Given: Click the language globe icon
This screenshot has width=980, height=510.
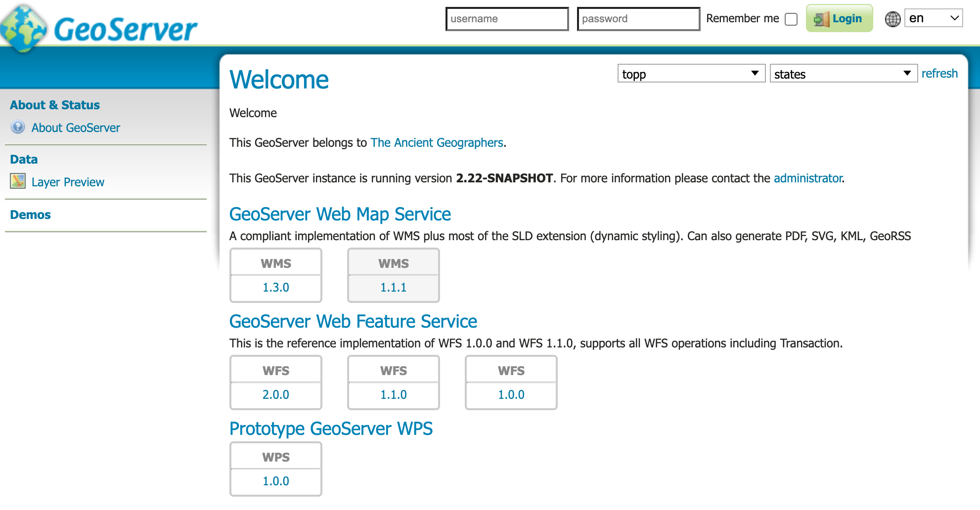Looking at the screenshot, I should [892, 19].
